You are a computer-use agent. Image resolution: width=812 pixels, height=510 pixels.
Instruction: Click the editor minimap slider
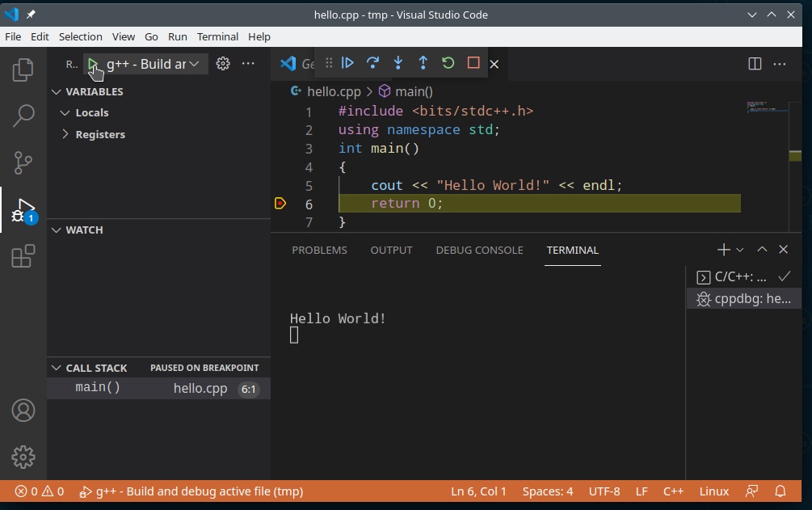pyautogui.click(x=766, y=107)
